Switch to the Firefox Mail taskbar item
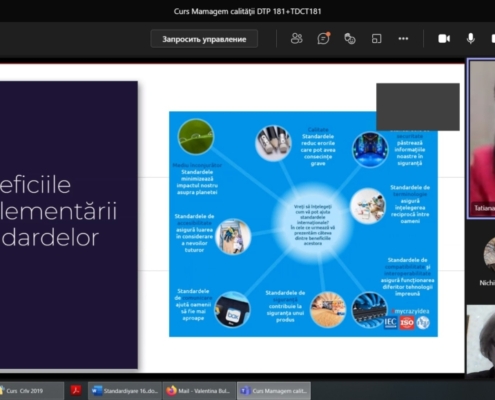495x400 pixels. (x=199, y=391)
